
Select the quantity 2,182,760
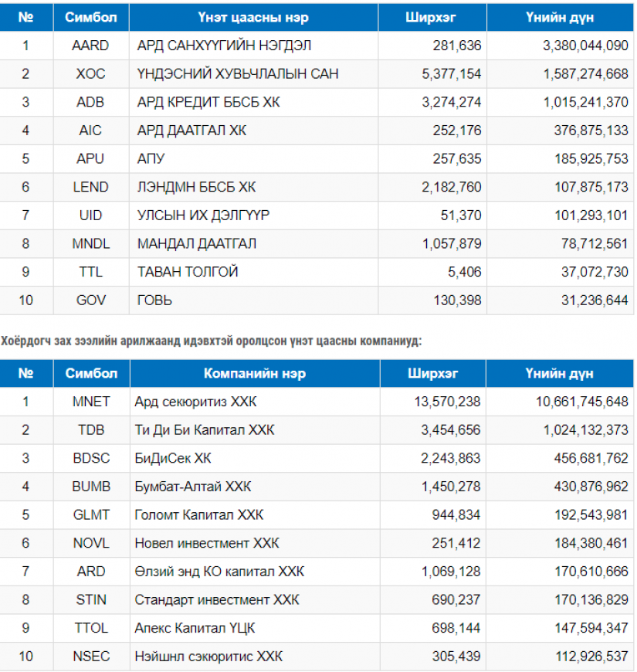452,187
